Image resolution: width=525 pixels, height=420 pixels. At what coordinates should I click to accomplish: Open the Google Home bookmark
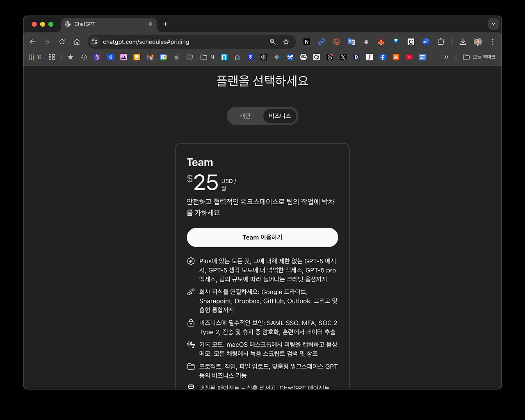point(237,57)
